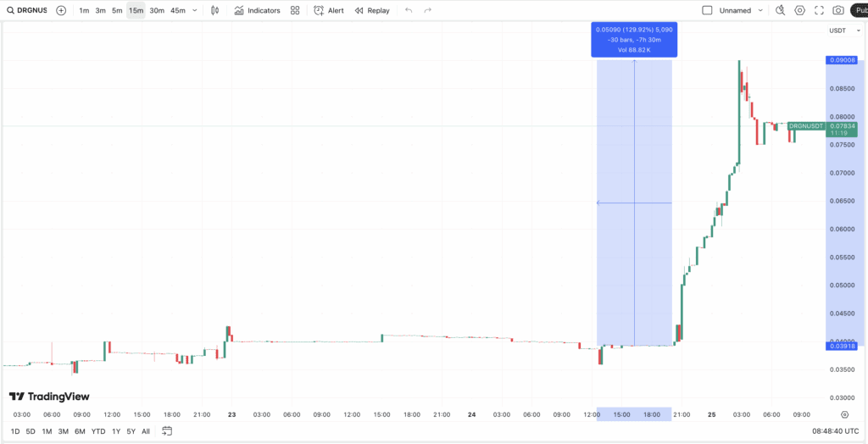Click the Publish button
This screenshot has width=868, height=444.
click(860, 10)
